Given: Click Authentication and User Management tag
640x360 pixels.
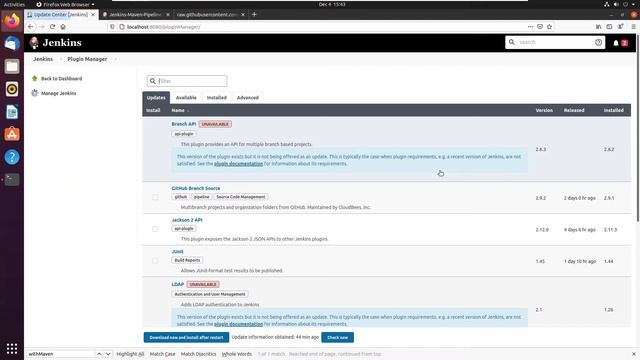Looking at the screenshot, I should (210, 294).
